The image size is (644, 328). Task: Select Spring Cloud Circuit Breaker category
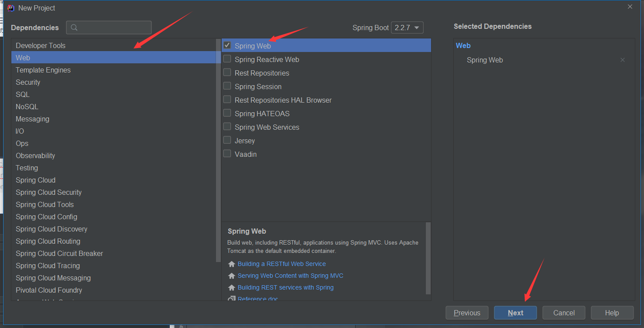coord(113,253)
